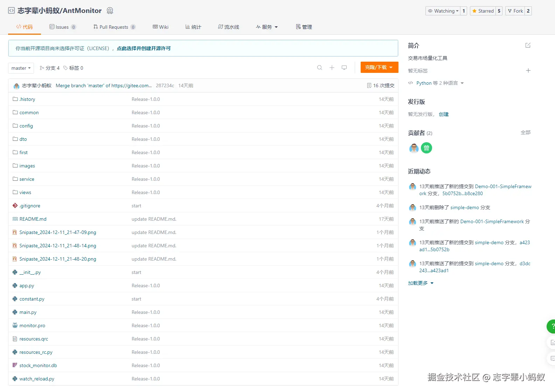This screenshot has width=555, height=392.
Task: Open the main.py file
Action: click(28, 312)
